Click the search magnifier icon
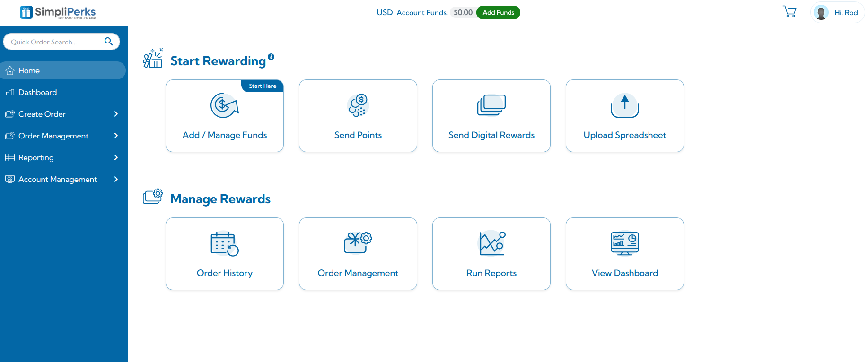868x362 pixels. tap(109, 42)
